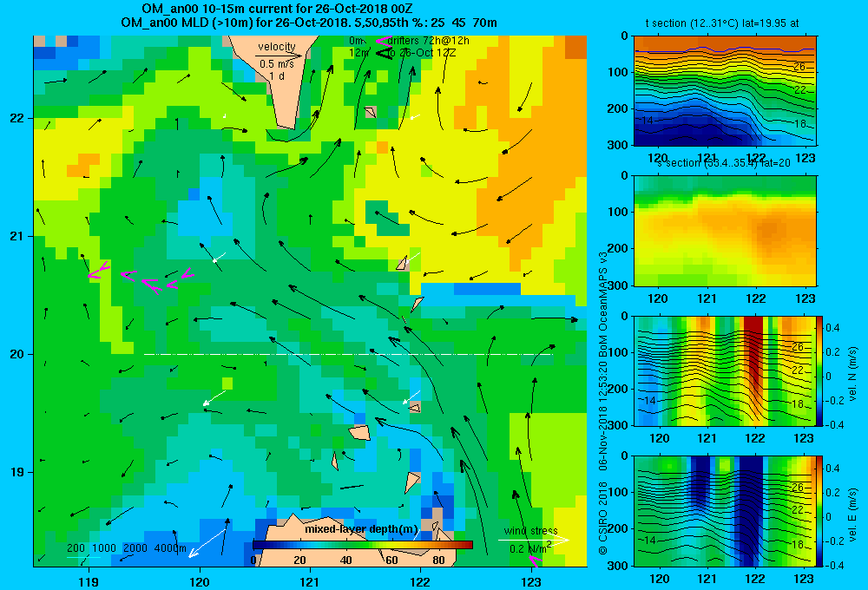Click longitude tick label 120 on main map

click(x=200, y=581)
